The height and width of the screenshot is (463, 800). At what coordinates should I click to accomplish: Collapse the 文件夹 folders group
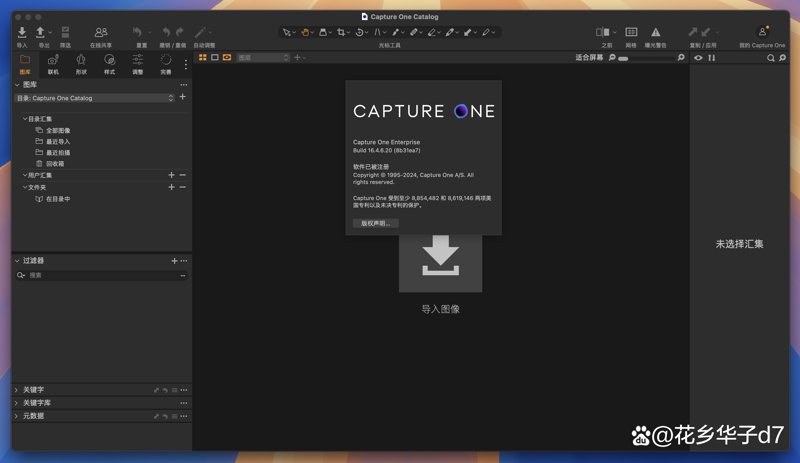point(25,187)
